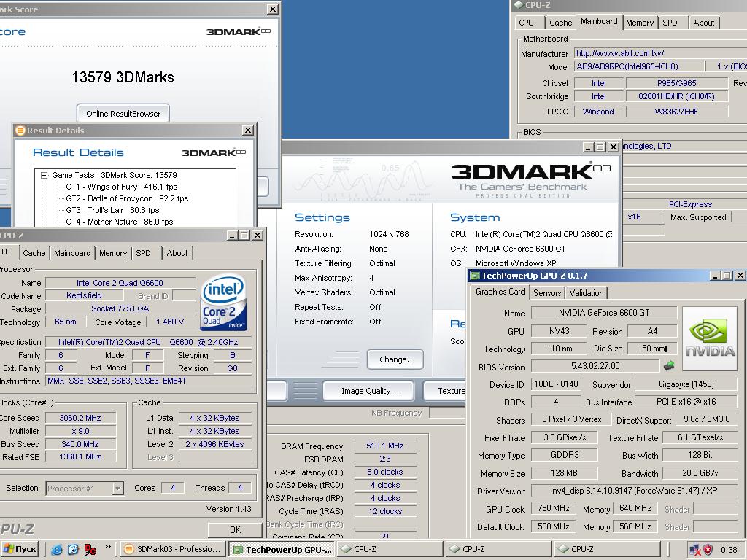Click the CPU-Z title icon on Mainboard window
The height and width of the screenshot is (560, 747).
[x=519, y=5]
